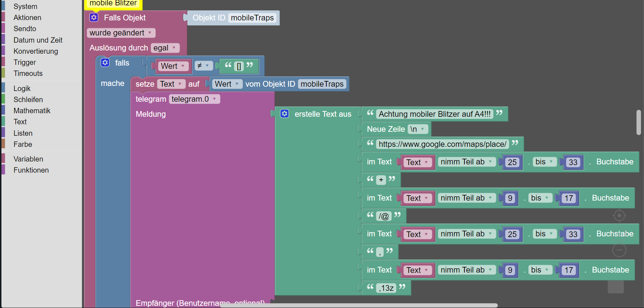The width and height of the screenshot is (644, 308).
Task: Open the Trigger category
Action: click(x=25, y=62)
